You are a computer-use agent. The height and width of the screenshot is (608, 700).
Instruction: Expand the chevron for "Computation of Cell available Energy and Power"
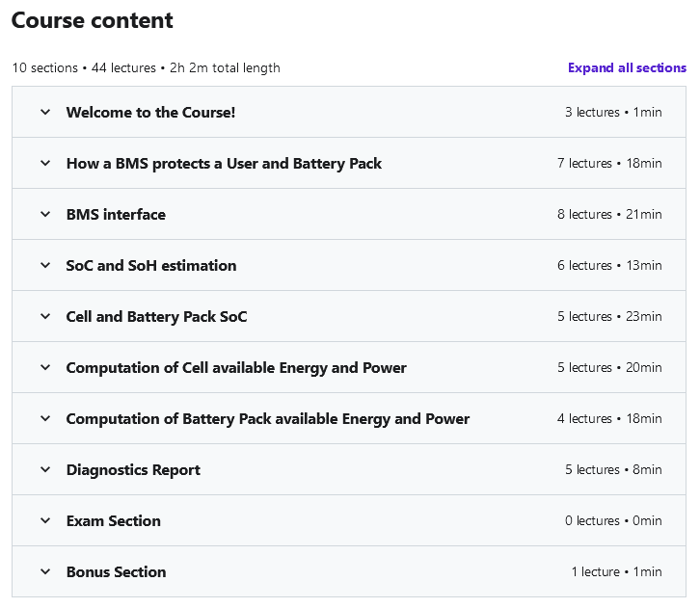(x=45, y=368)
